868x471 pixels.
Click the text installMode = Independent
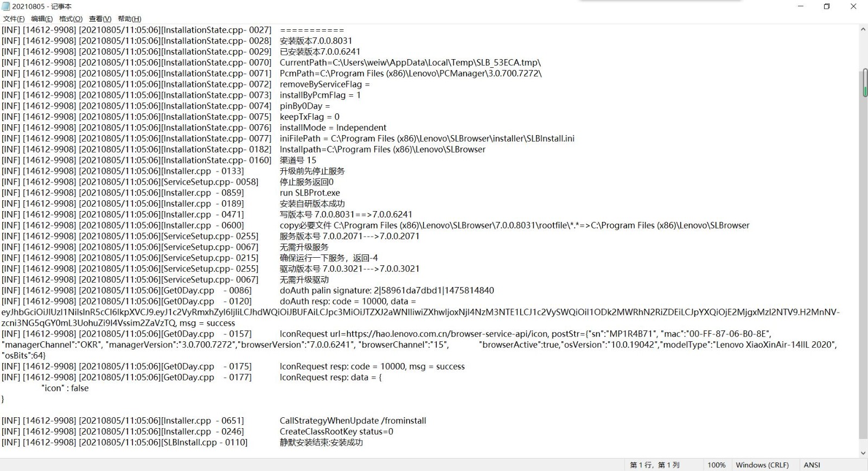[x=333, y=128]
